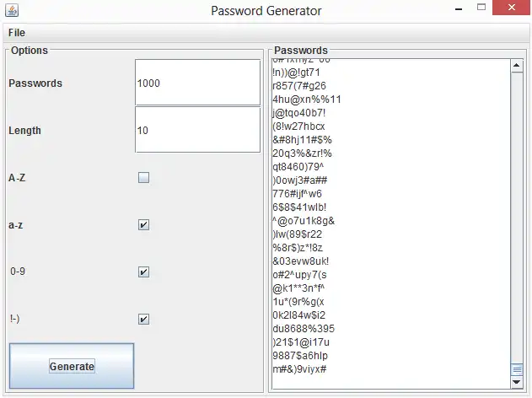Click the password line du8688%395

303,328
